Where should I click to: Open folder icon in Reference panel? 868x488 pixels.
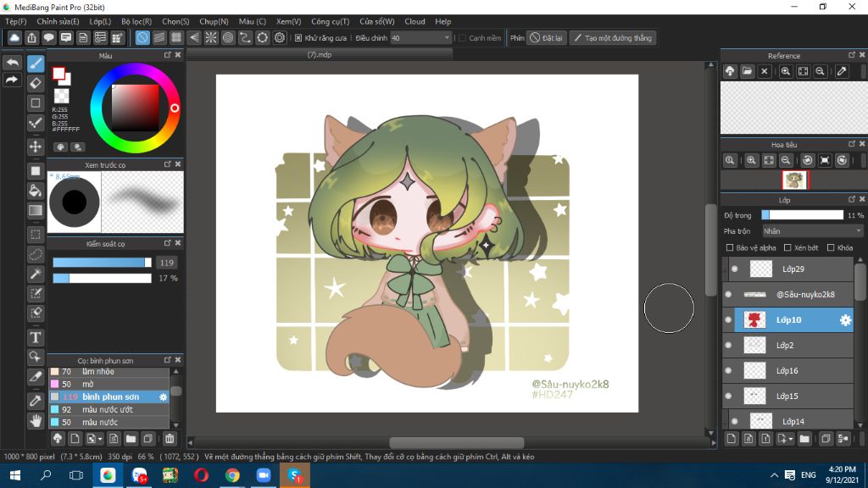point(748,71)
